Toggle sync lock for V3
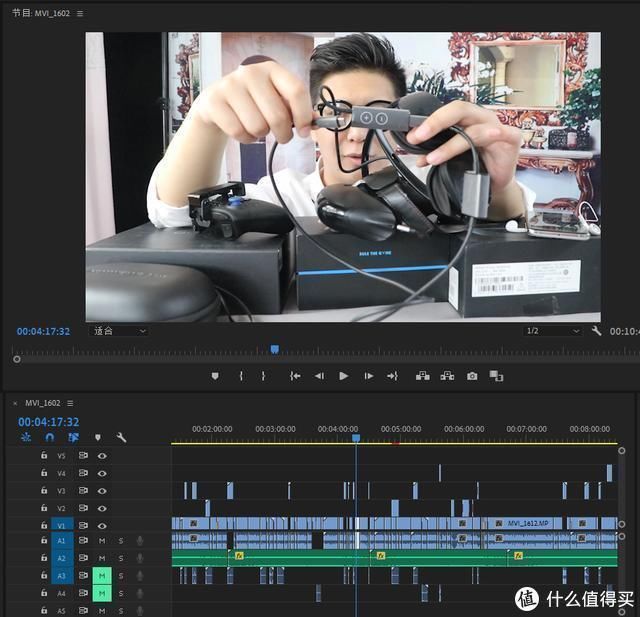The height and width of the screenshot is (617, 640). pyautogui.click(x=83, y=490)
